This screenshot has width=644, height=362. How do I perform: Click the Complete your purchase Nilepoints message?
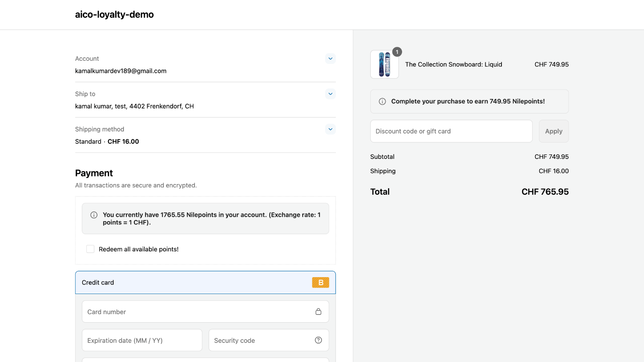tap(468, 101)
